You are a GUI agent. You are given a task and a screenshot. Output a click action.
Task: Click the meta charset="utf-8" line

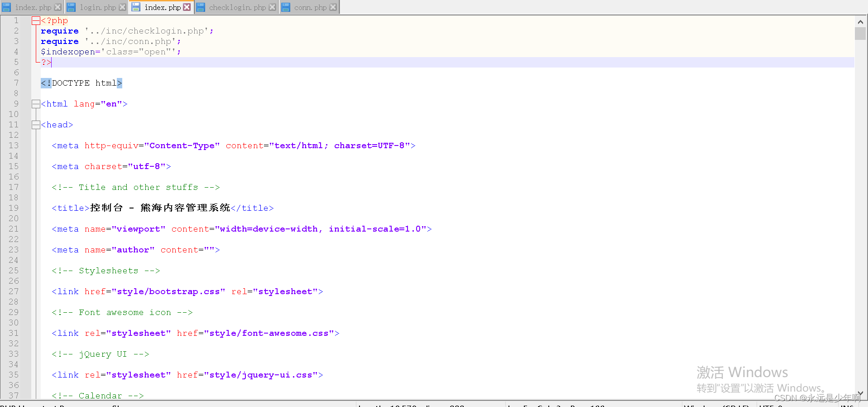[x=111, y=166]
